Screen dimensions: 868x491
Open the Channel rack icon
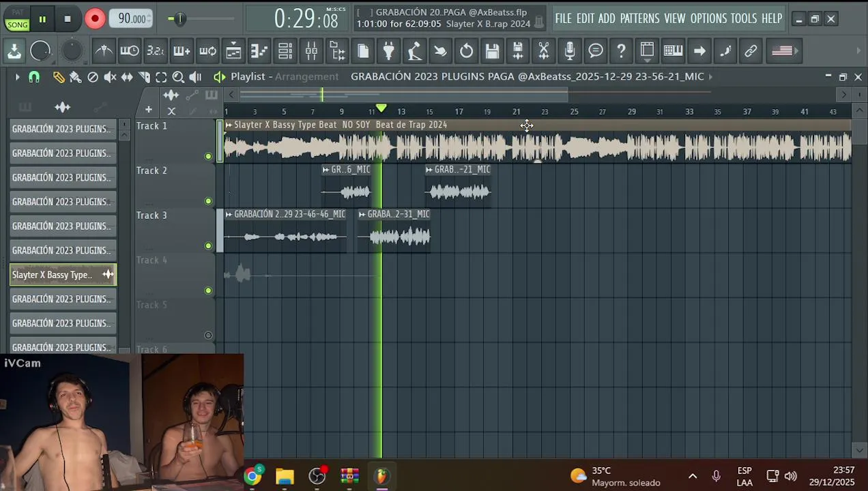pos(285,50)
